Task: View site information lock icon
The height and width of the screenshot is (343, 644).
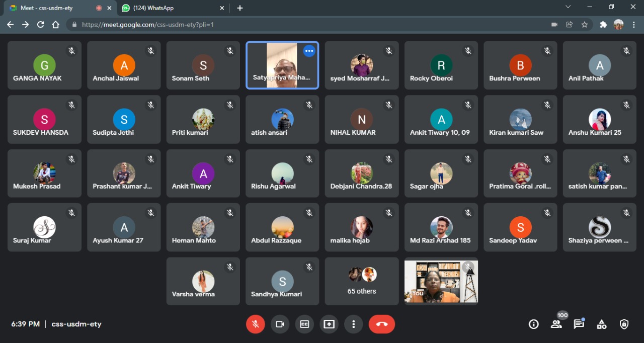Action: (x=74, y=24)
